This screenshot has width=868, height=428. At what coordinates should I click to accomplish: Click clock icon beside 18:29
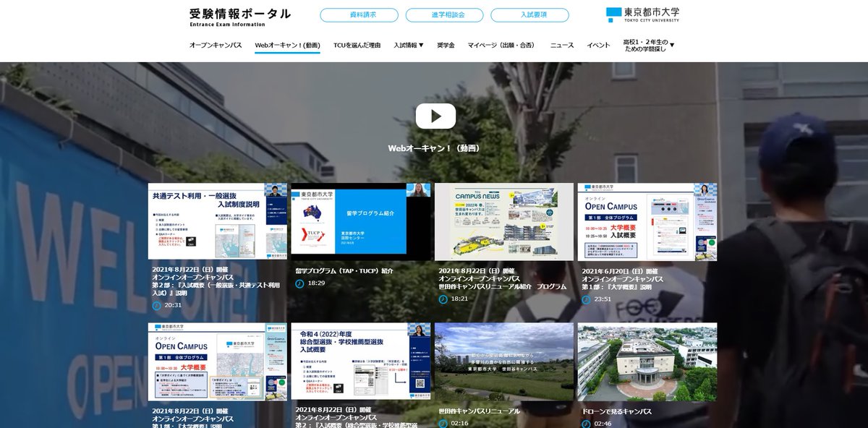299,283
